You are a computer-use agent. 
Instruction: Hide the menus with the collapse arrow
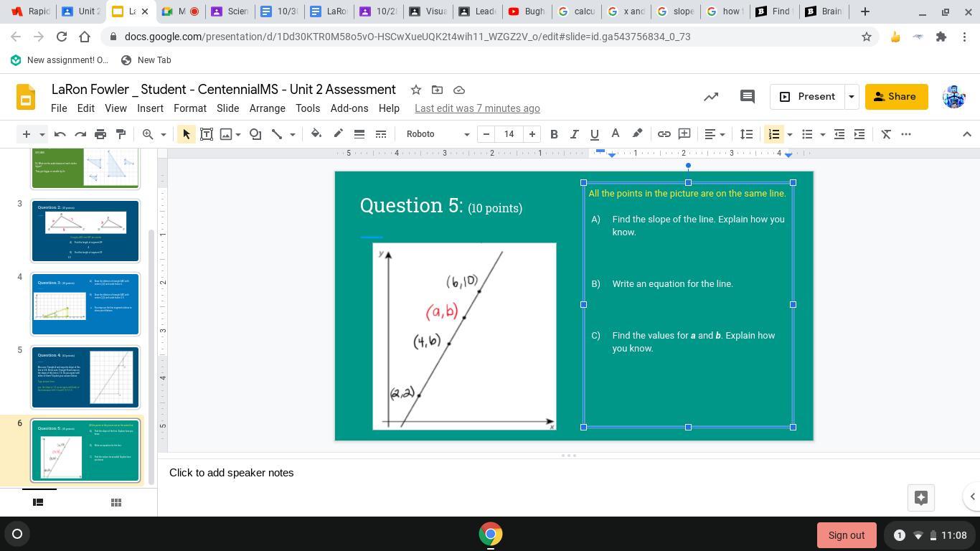(x=966, y=134)
